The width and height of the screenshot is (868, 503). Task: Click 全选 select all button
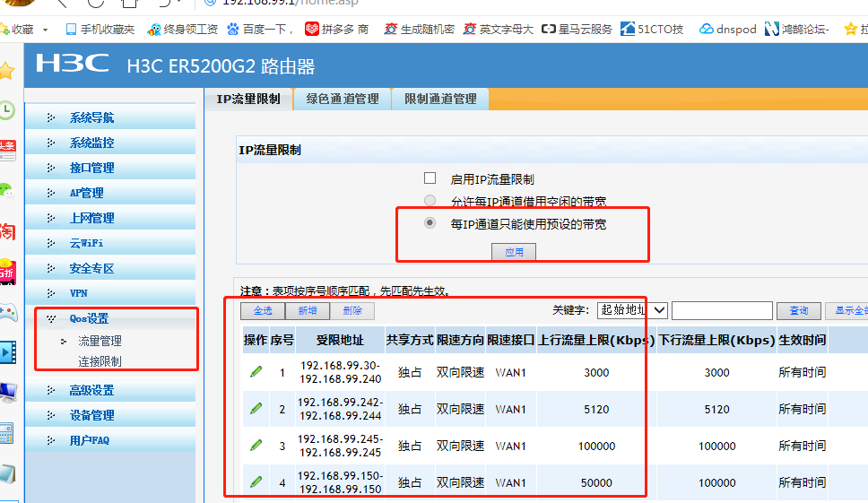(263, 310)
